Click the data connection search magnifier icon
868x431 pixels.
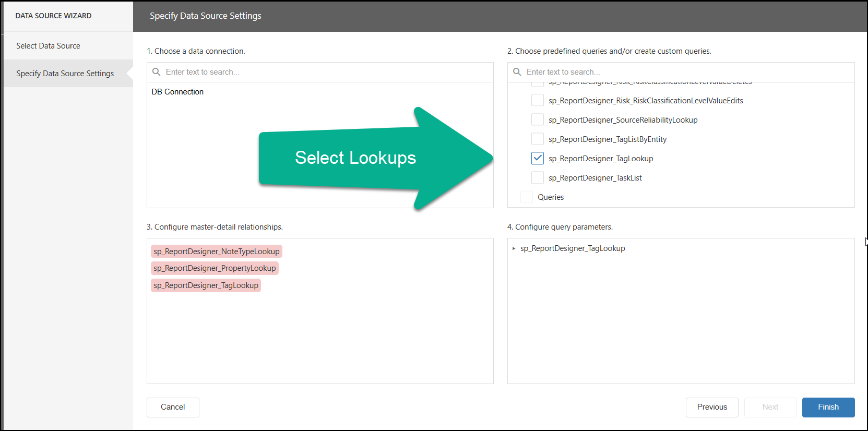click(x=156, y=72)
